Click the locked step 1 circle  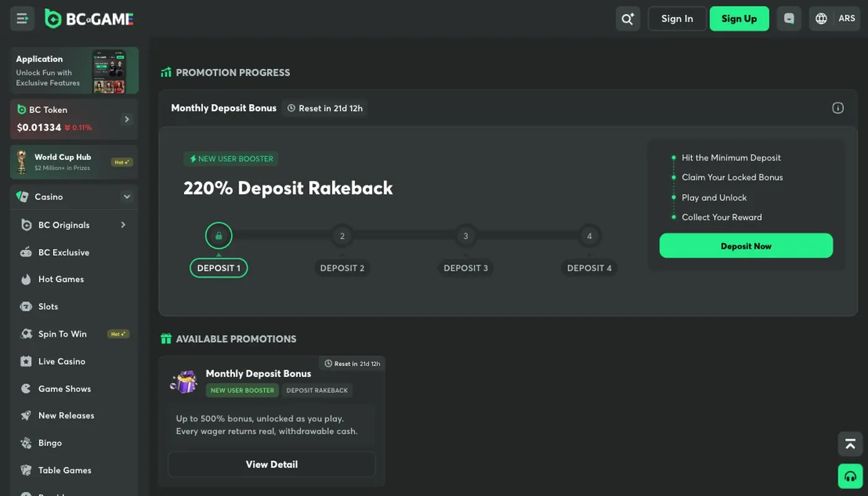[x=218, y=236]
